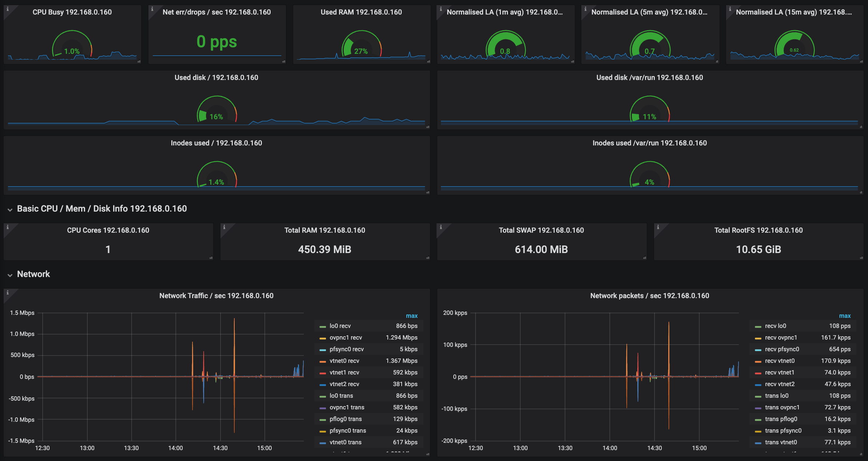Viewport: 868px width, 461px height.
Task: Click info icon on Net err/drops panel
Action: 152,9
